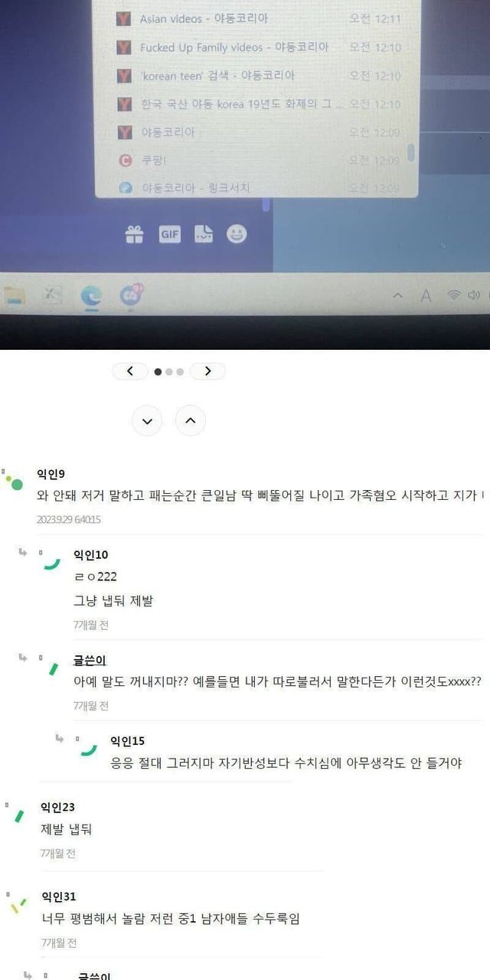The image size is (490, 980).
Task: Open Discord icon in the taskbar
Action: pyautogui.click(x=131, y=296)
